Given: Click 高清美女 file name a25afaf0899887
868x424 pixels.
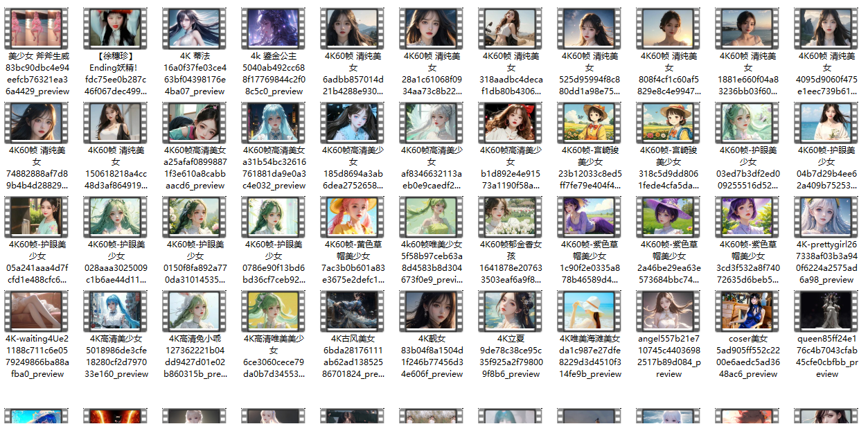Looking at the screenshot, I should tap(195, 168).
